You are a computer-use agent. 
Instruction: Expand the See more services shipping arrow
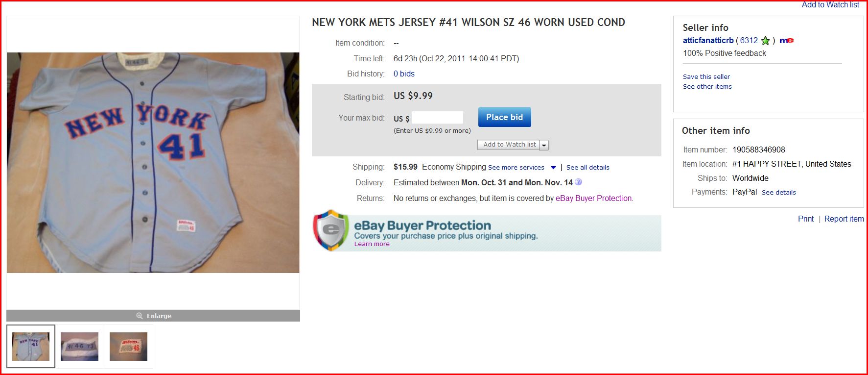(x=553, y=168)
